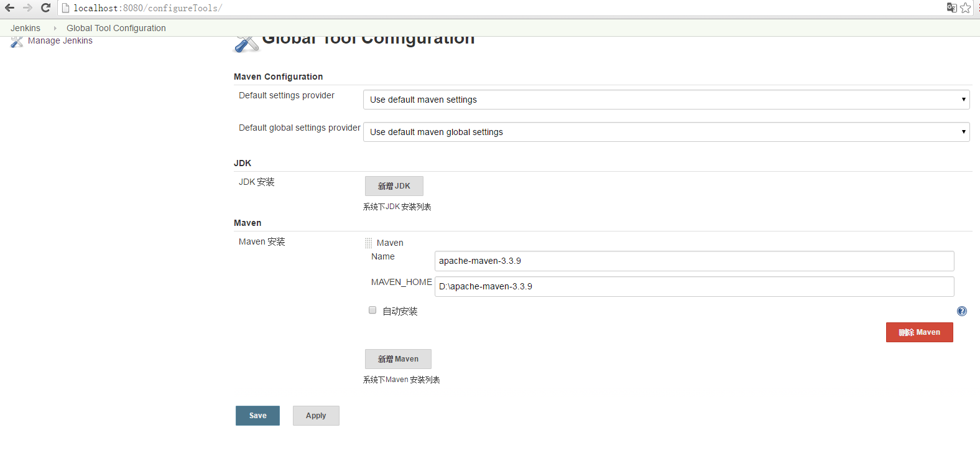The image size is (980, 458).
Task: Click the Default global settings provider label
Action: [x=300, y=128]
